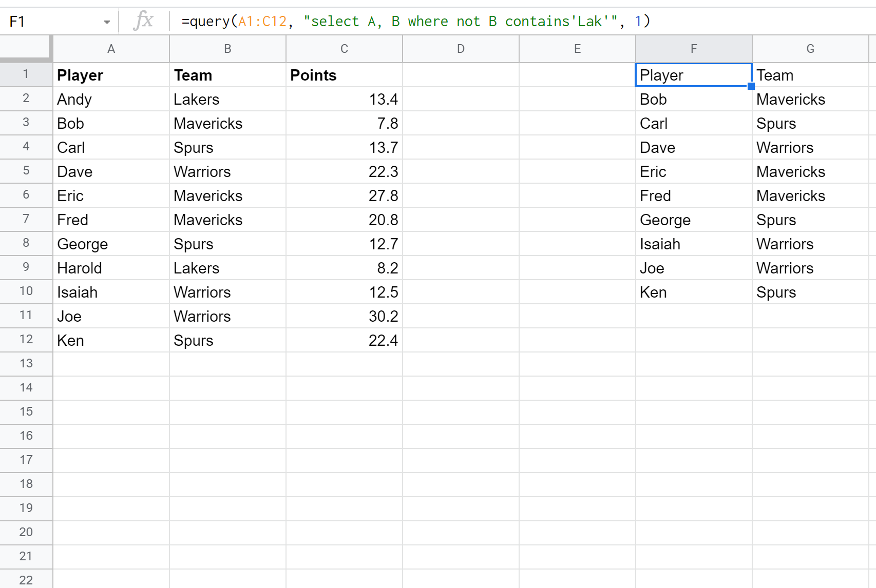Click the Harold cell in column A

(111, 268)
